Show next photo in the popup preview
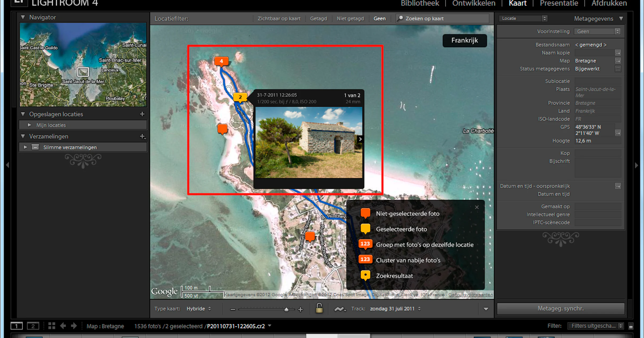Viewport: 644px width, 338px height. [x=360, y=139]
